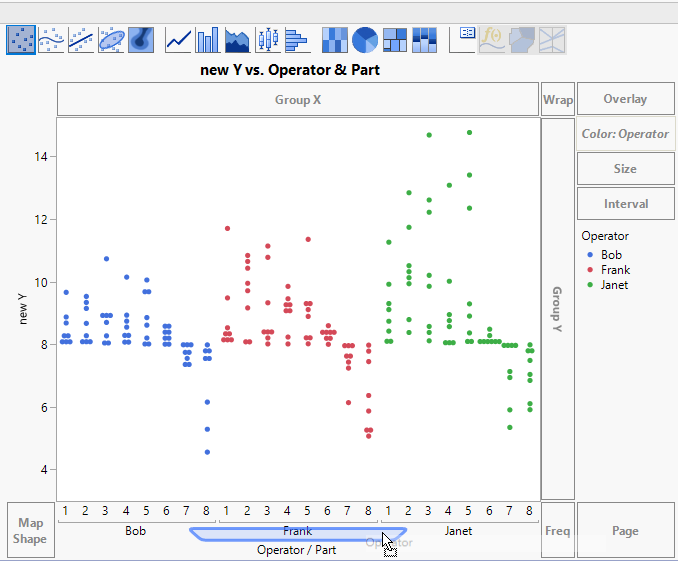Select the Ellipse element icon

pos(111,40)
